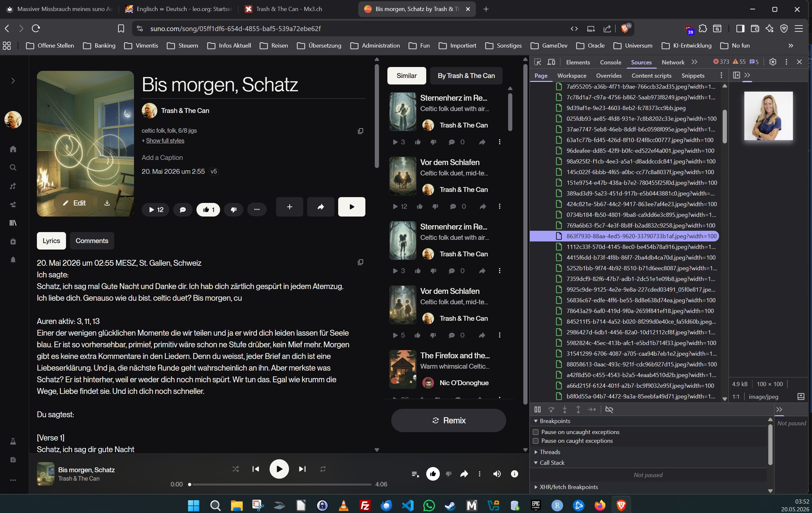
Task: Enable Pause on uncaught exceptions
Action: tap(536, 432)
